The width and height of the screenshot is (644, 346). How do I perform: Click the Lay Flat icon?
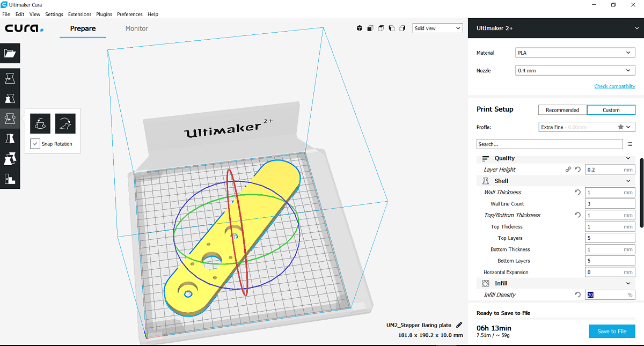pos(65,123)
